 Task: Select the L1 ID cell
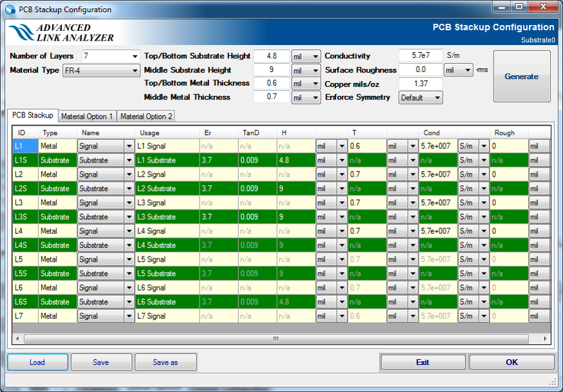pos(25,146)
